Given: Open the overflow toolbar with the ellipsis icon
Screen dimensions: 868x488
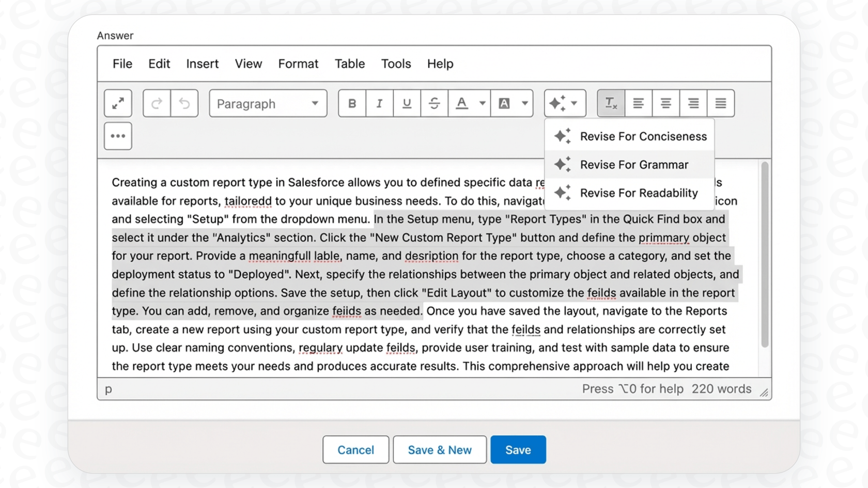Looking at the screenshot, I should [118, 136].
